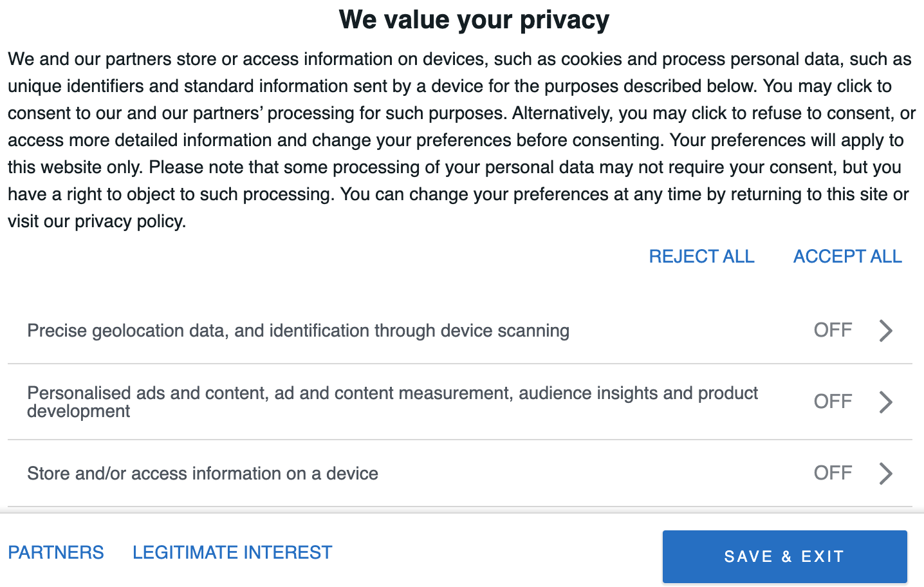Click the 'We value your privacy' heading
Viewport: 924px width, 587px height.
point(474,20)
